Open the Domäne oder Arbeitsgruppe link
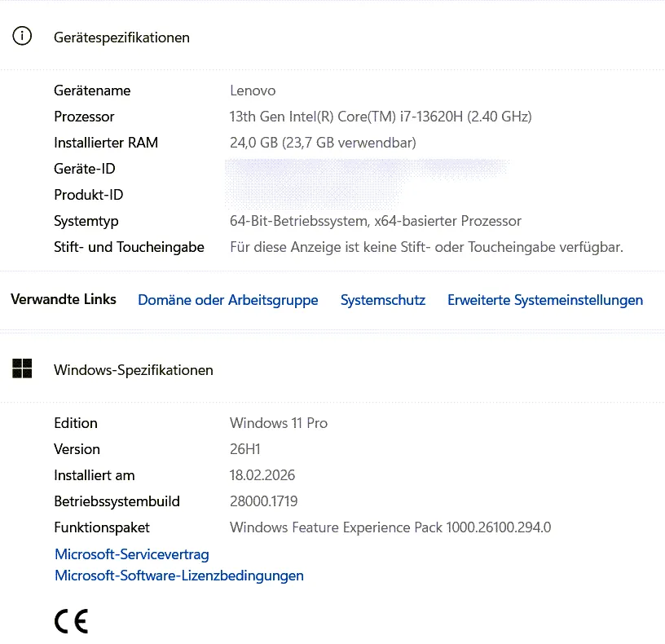 (x=227, y=300)
